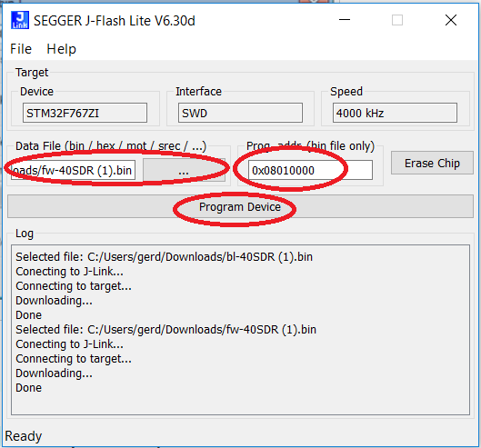Click the empty area below log entries
The image size is (481, 448).
240,404
